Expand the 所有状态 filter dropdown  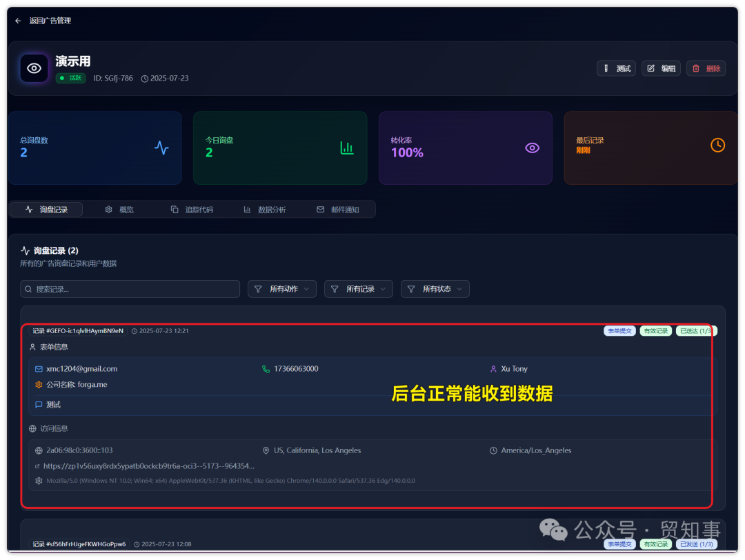pyautogui.click(x=435, y=289)
